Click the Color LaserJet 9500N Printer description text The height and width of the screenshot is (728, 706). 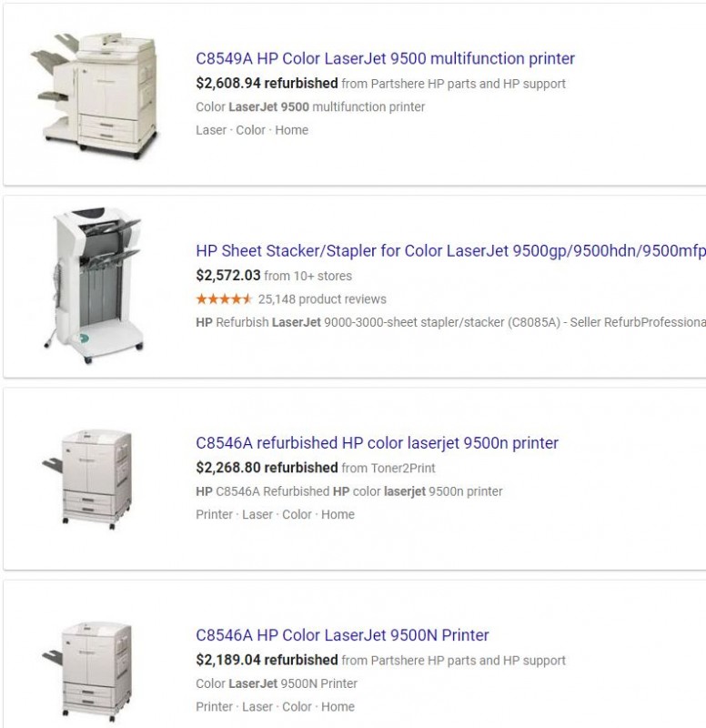(277, 683)
